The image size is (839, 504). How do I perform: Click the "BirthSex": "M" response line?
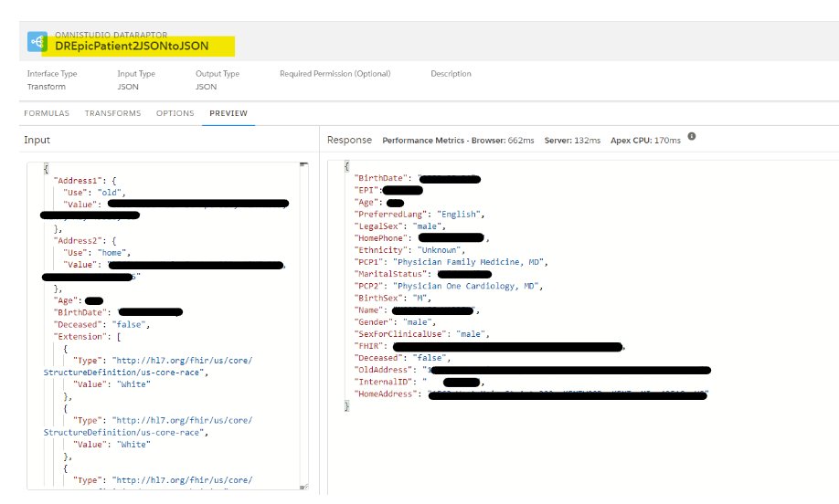393,299
